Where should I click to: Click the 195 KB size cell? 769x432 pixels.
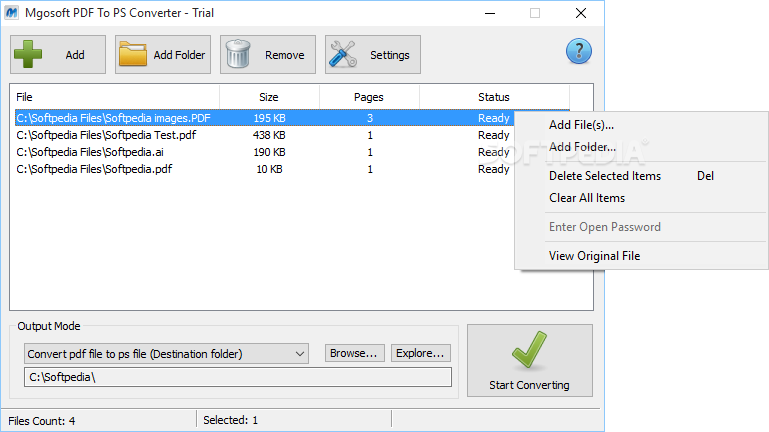pos(269,118)
